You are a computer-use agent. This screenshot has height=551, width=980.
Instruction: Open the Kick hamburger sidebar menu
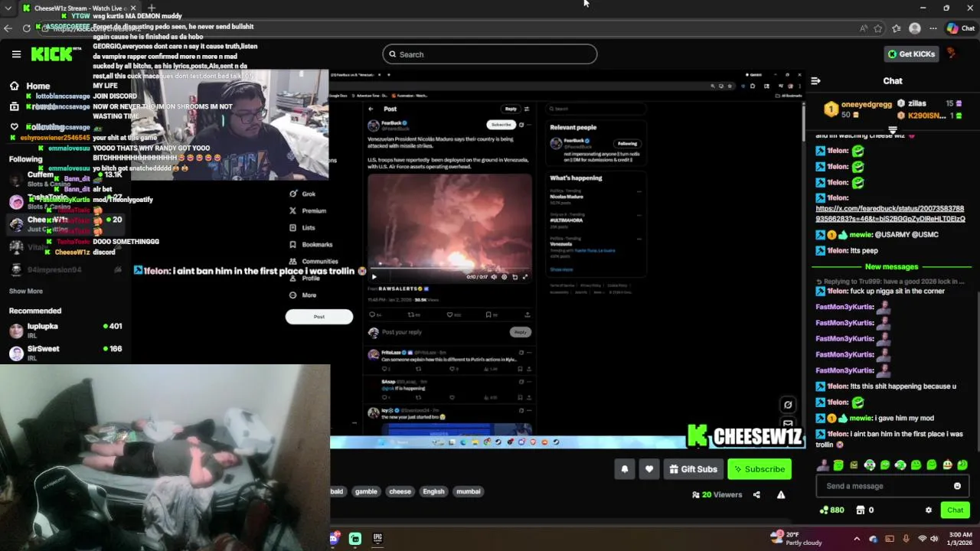coord(16,54)
